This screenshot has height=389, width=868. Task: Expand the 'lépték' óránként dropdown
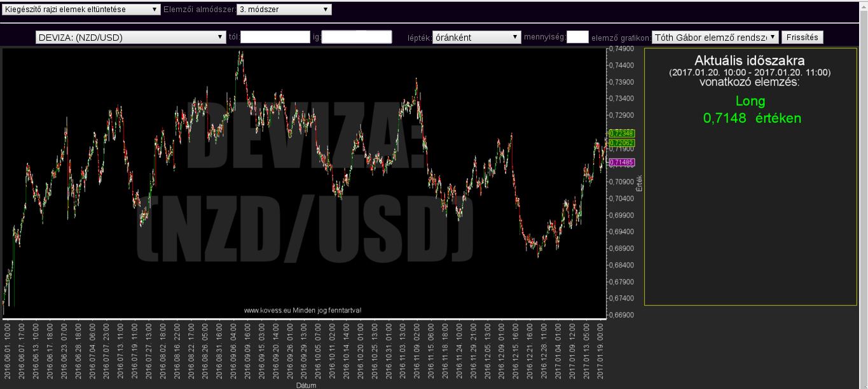tap(476, 38)
